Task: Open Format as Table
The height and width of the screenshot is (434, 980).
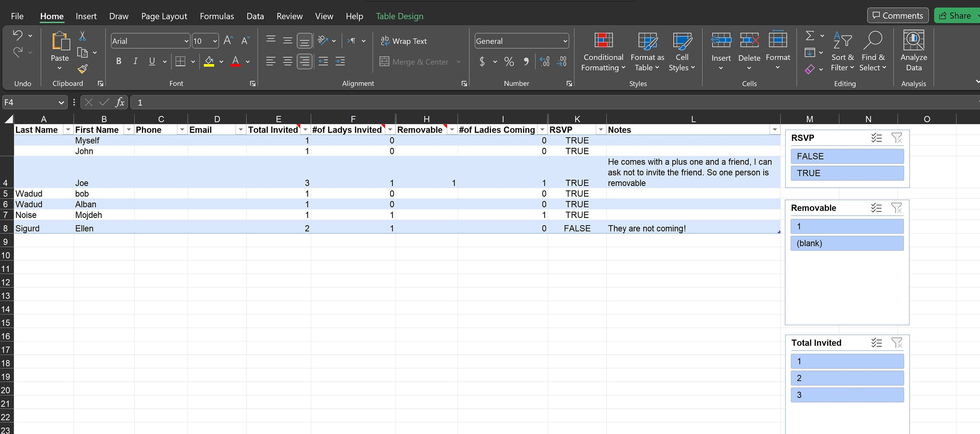Action: click(647, 51)
